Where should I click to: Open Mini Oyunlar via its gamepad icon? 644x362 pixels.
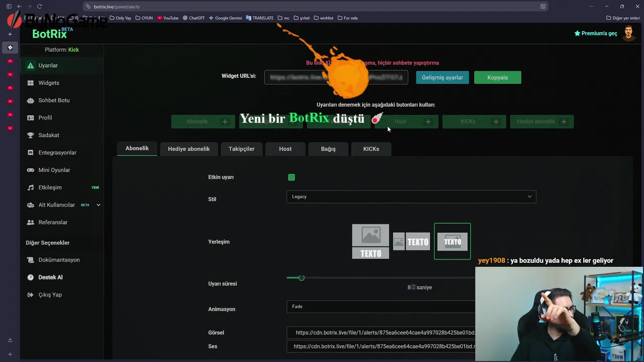pyautogui.click(x=31, y=170)
